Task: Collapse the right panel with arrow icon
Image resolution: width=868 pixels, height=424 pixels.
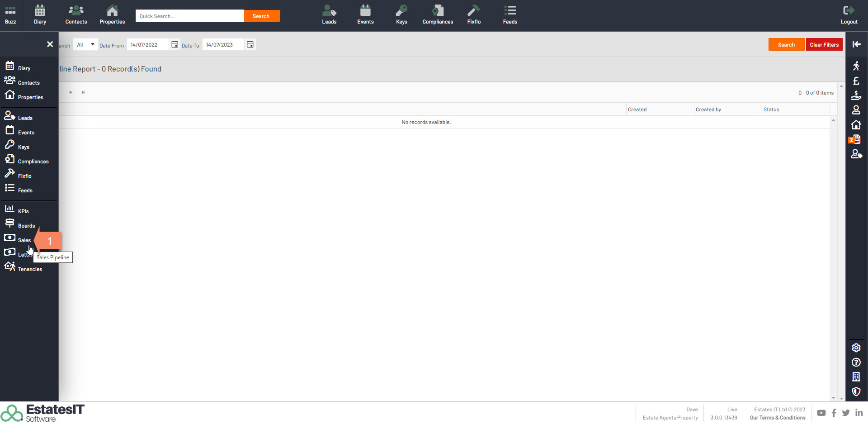Action: point(856,44)
